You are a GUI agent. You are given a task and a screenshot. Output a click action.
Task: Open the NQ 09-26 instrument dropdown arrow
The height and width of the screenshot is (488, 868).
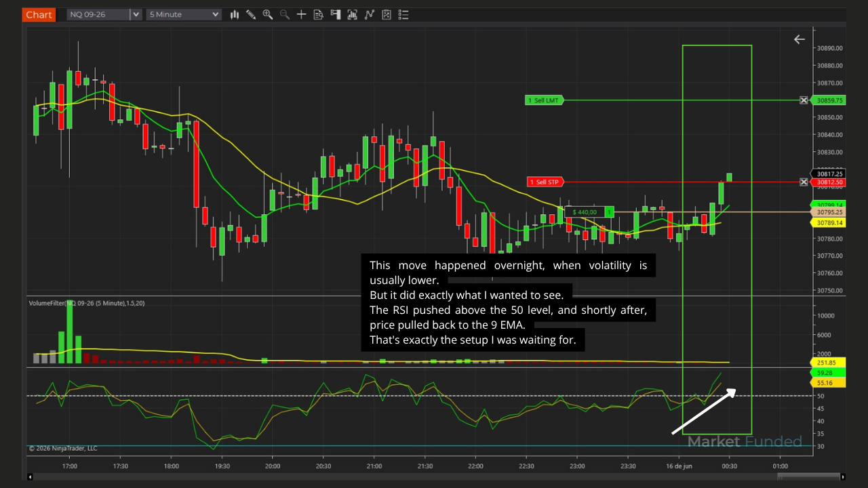click(135, 14)
